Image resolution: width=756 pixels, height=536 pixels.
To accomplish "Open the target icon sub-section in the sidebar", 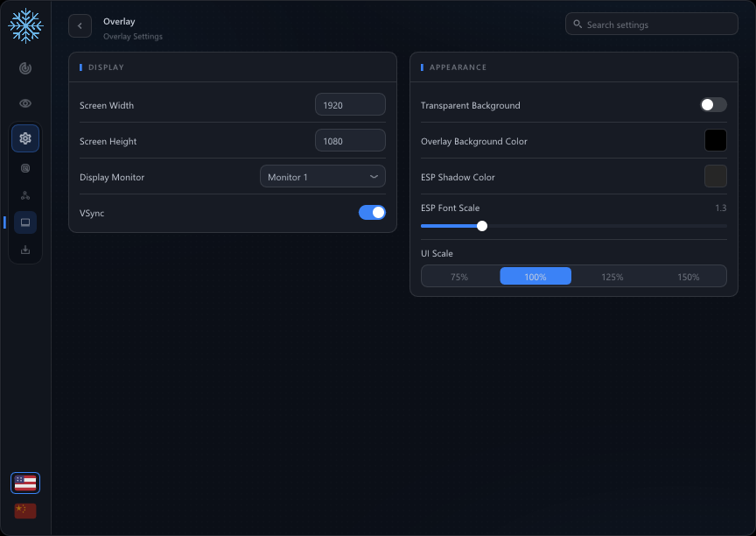I will [x=25, y=168].
